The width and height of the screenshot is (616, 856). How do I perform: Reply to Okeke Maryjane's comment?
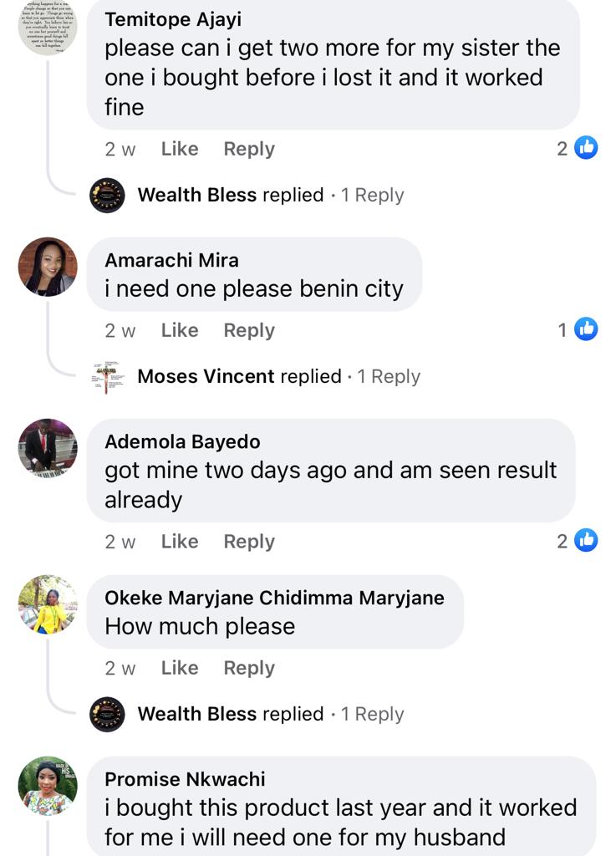coord(249,668)
